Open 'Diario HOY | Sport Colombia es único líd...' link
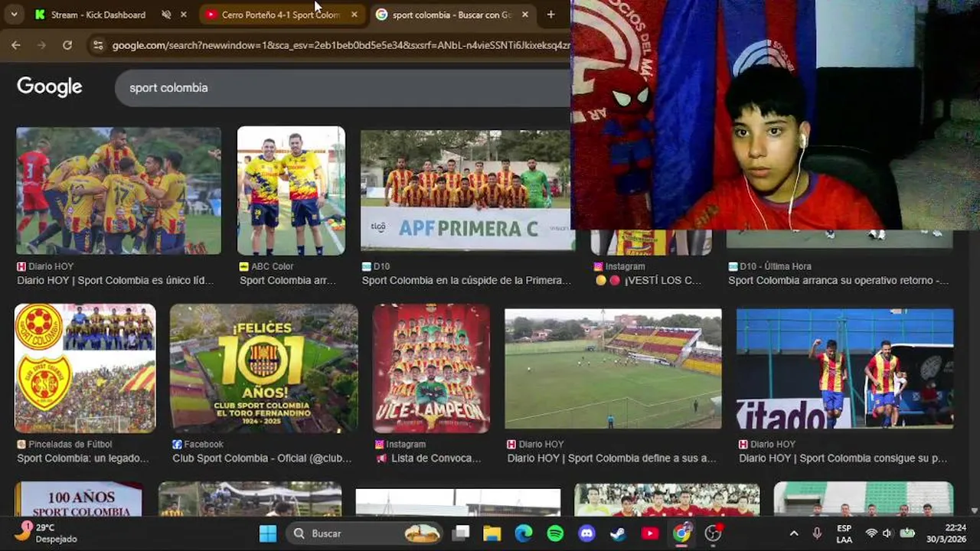 point(115,281)
